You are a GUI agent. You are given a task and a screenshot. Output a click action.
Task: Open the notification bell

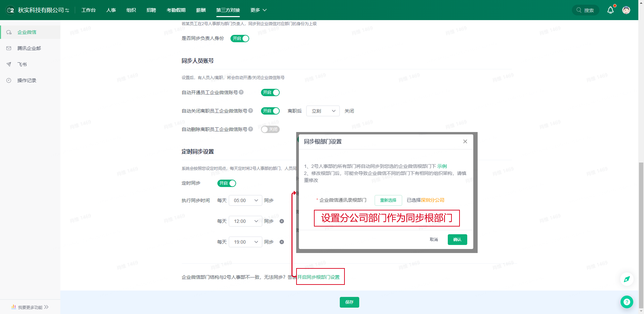[610, 10]
